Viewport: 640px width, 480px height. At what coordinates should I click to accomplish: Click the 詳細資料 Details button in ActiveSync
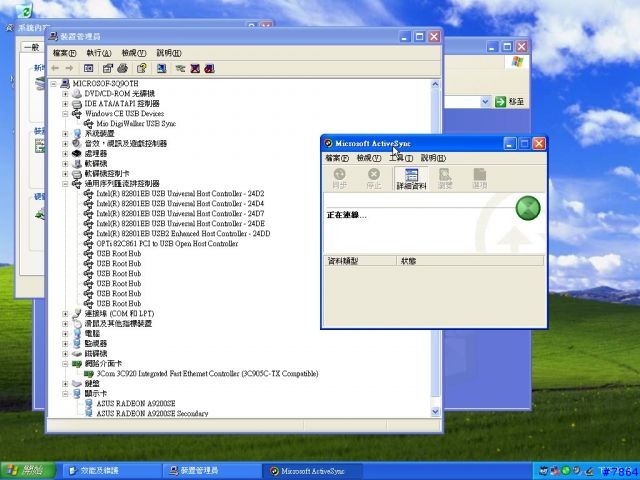411,179
